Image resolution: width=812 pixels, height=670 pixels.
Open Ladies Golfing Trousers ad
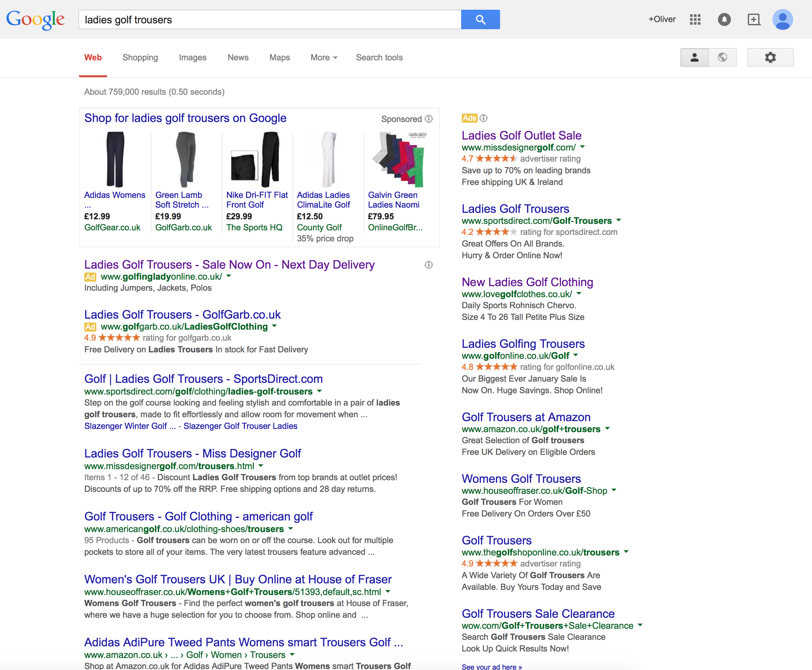click(x=523, y=344)
